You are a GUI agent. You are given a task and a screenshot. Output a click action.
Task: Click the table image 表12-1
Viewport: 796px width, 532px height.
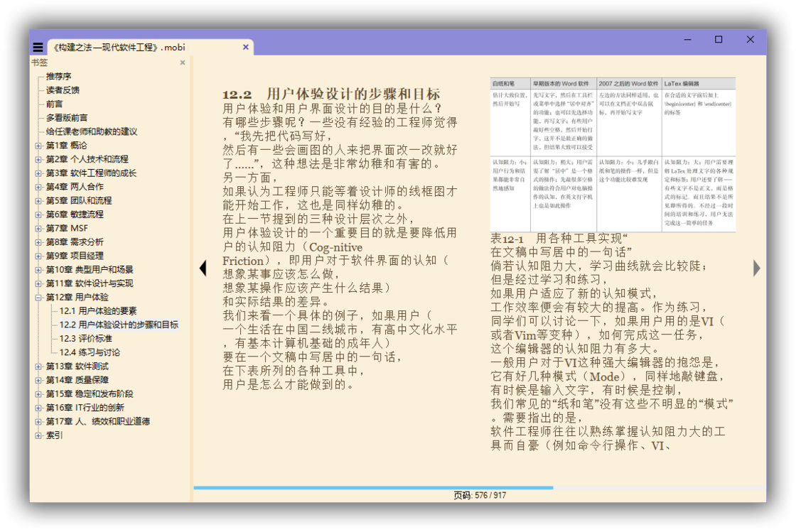point(613,154)
